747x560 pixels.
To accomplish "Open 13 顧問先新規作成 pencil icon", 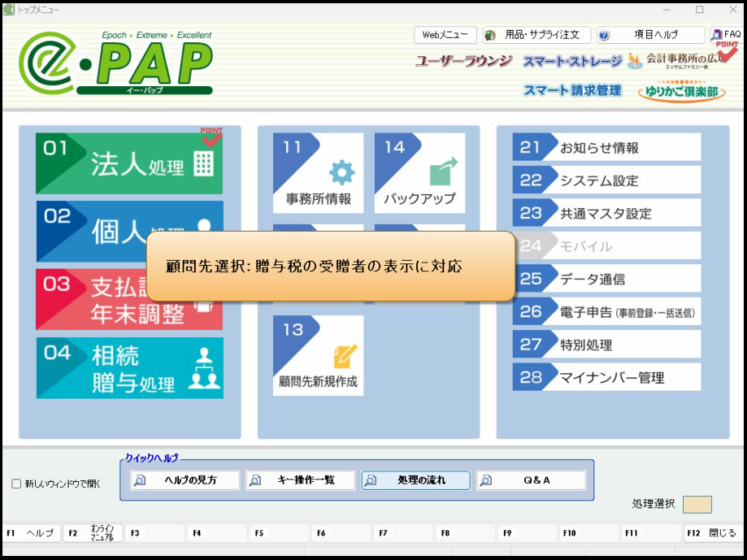I will (x=345, y=356).
